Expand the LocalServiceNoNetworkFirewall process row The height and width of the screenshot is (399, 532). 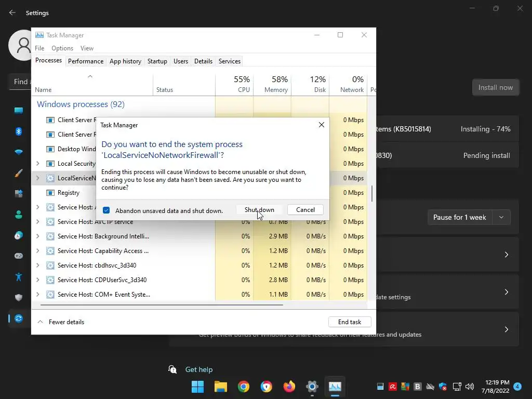(37, 178)
